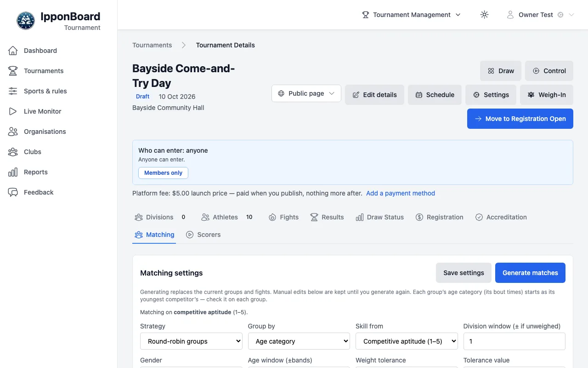Screen dimensions: 588x368
Task: Click the Draft status badge
Action: [142, 97]
